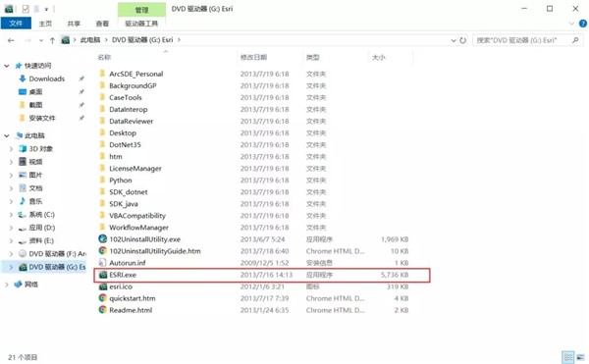
Task: Go back with the back arrow
Action: (x=11, y=40)
